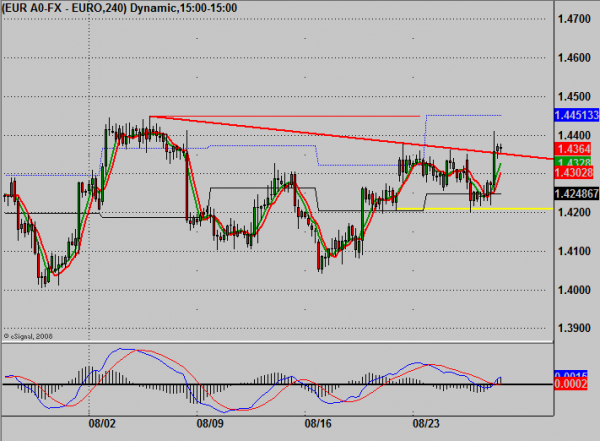Select the 08/02 date on time axis
The width and height of the screenshot is (600, 441).
(x=103, y=423)
